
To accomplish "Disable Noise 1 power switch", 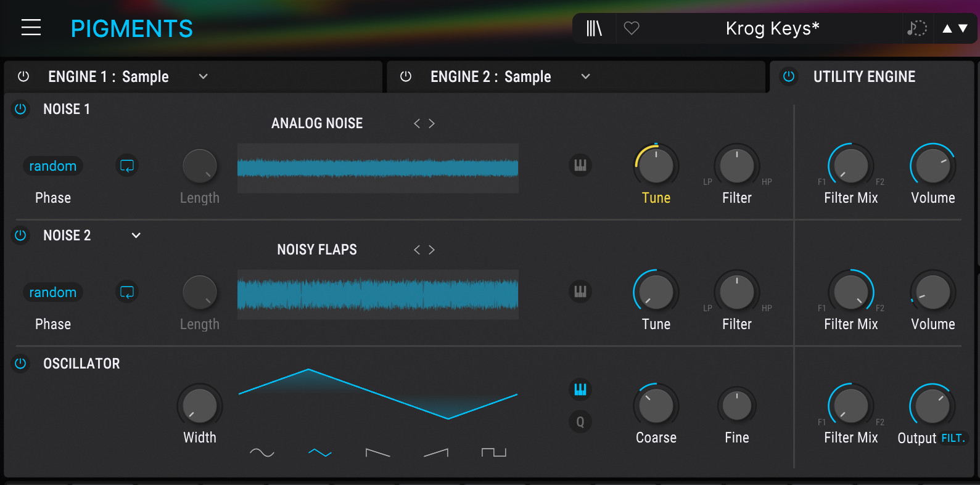I will click(20, 109).
